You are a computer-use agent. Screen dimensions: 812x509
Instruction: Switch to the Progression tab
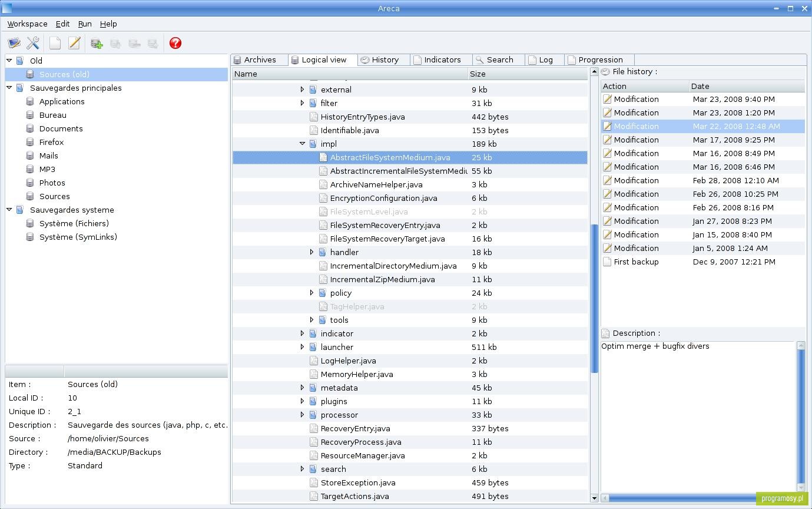click(x=599, y=60)
